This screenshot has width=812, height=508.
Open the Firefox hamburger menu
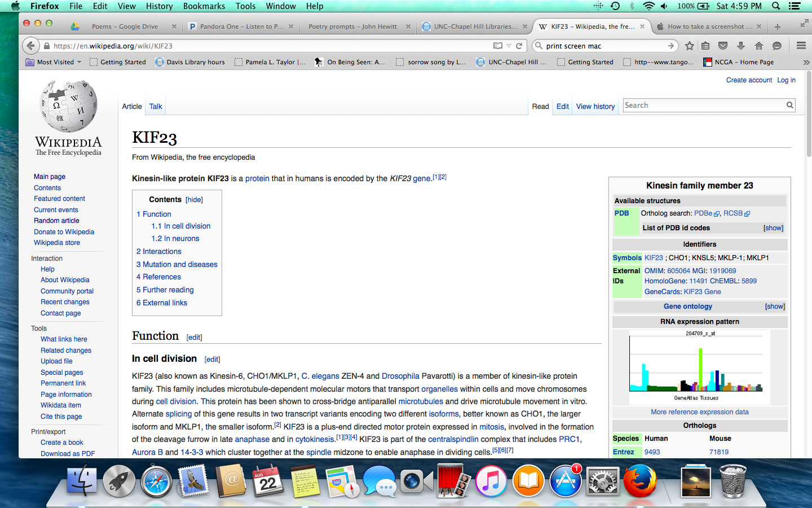pos(801,46)
